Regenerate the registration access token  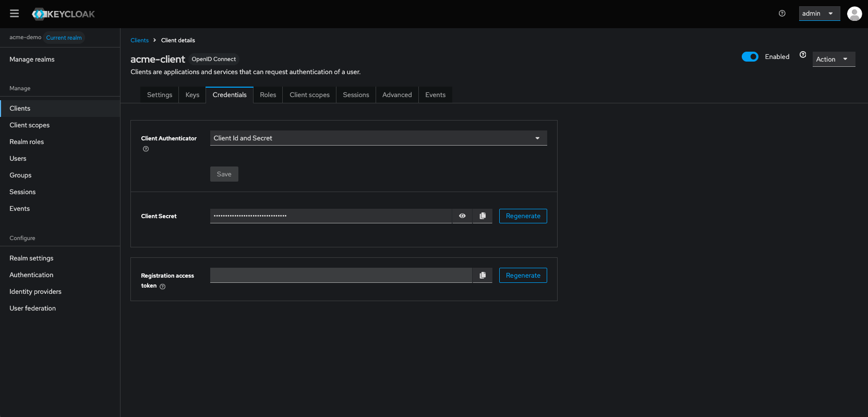[x=523, y=276]
